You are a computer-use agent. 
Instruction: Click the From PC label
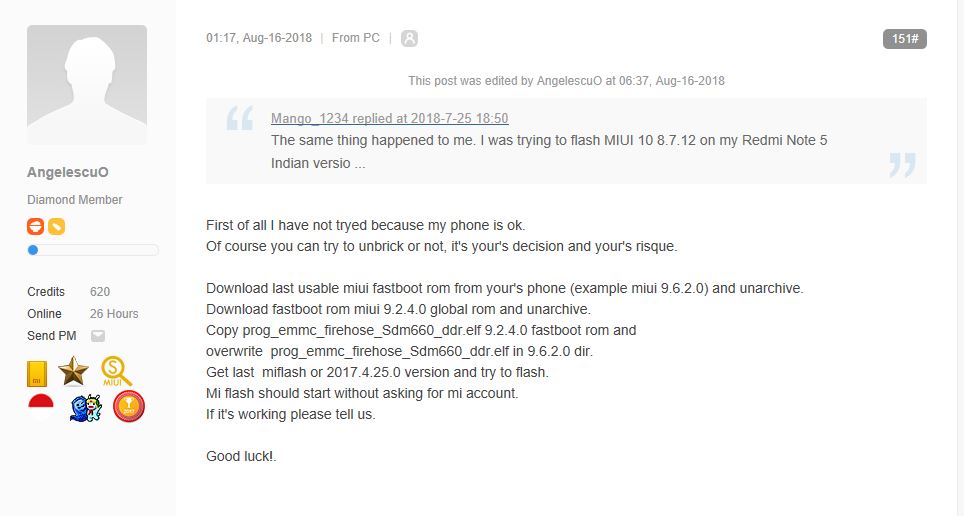(x=355, y=38)
